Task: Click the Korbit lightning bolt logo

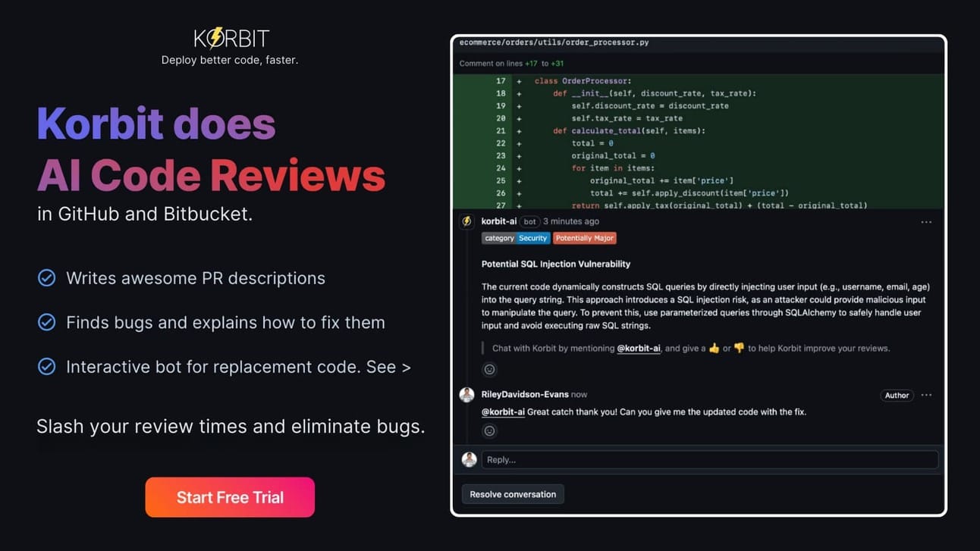Action: coord(215,37)
